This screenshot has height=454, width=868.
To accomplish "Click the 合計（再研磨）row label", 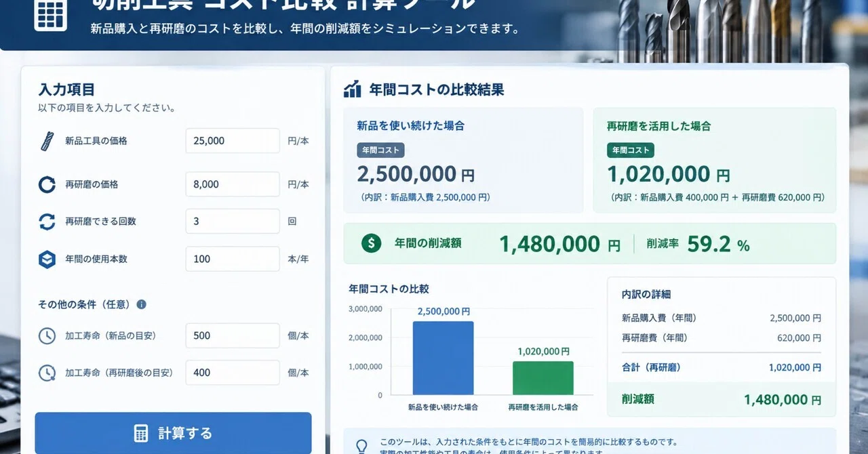I will [651, 367].
